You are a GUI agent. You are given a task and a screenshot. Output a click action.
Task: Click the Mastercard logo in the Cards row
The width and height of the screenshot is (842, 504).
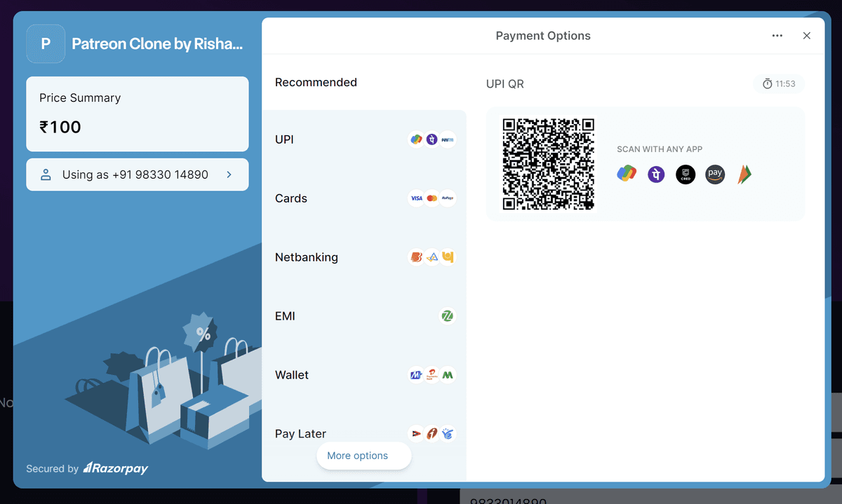(432, 198)
